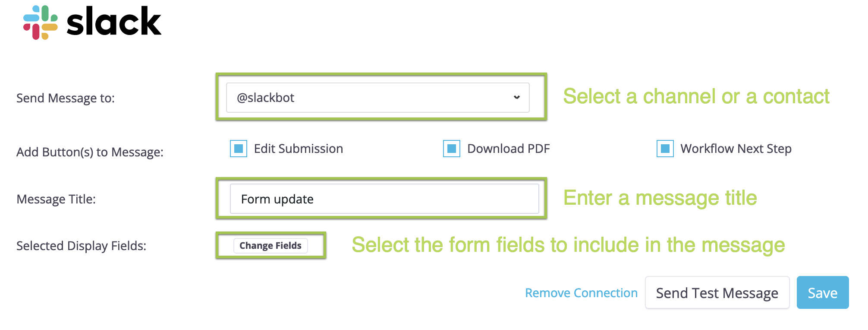Click the green "Select the form fields" hint text

(568, 245)
